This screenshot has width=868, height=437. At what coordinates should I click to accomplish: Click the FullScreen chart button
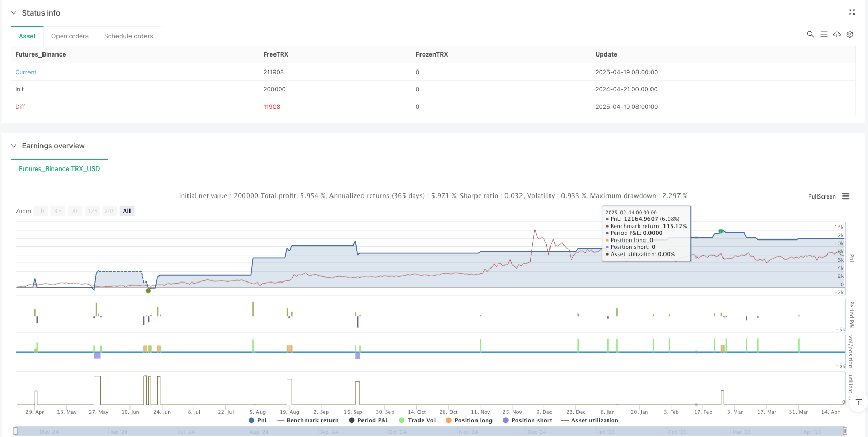(821, 196)
